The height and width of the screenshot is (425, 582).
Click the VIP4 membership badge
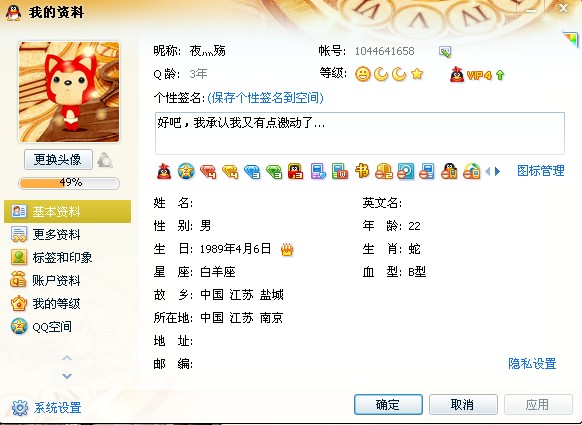point(477,75)
